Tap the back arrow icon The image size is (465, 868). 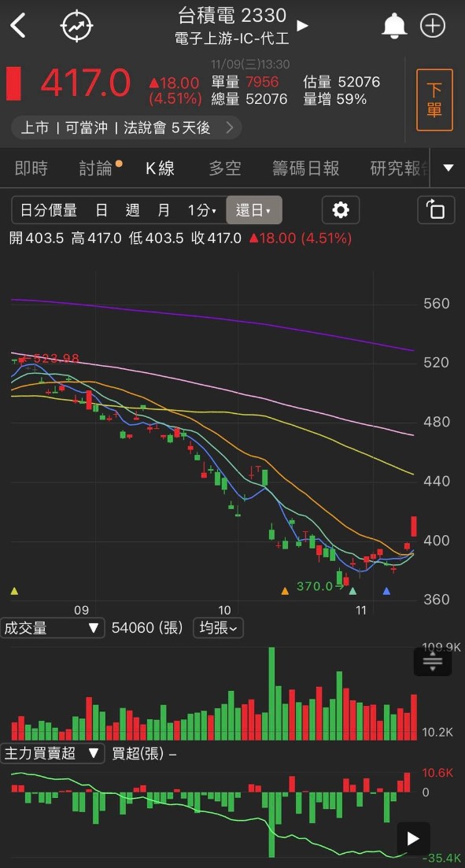coord(18,26)
